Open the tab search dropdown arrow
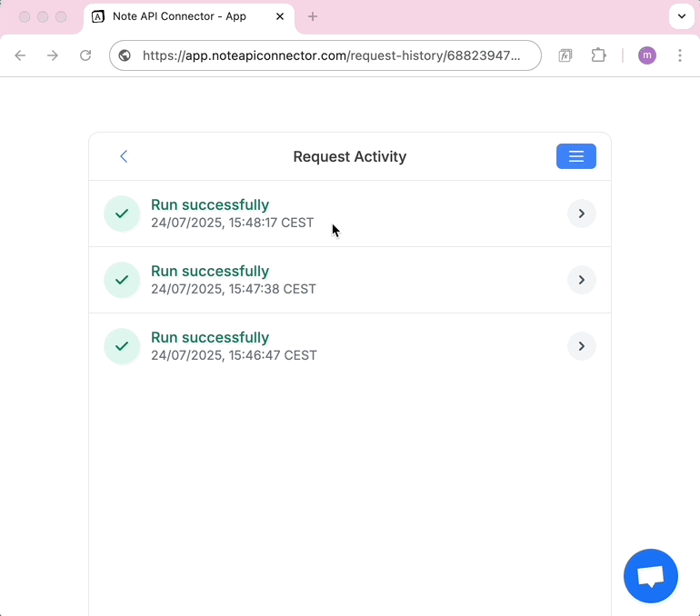Image resolution: width=700 pixels, height=616 pixels. coord(681,16)
